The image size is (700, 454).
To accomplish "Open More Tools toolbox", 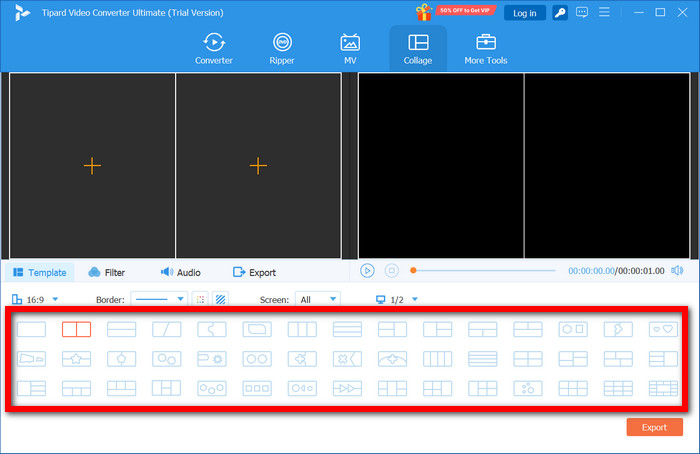I will (486, 48).
